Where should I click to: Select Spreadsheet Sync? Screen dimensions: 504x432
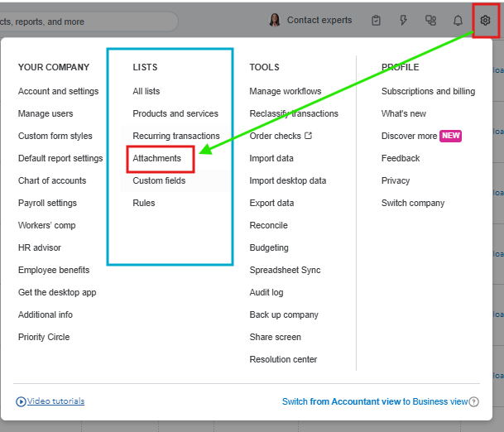285,270
